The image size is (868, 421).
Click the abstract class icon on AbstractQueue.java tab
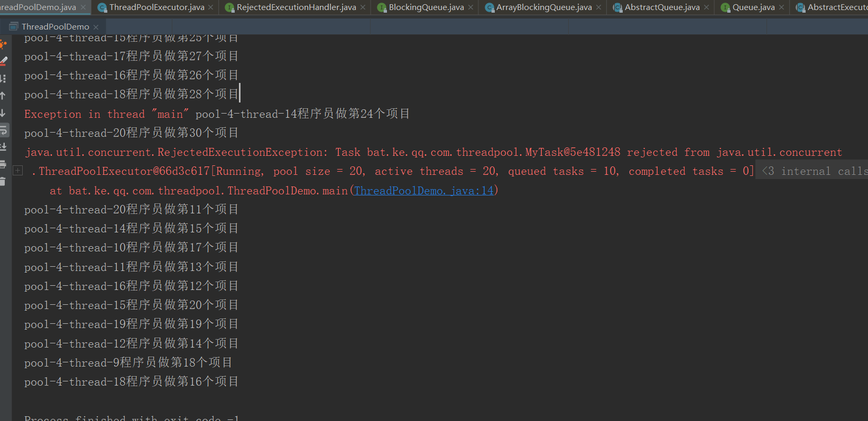point(617,7)
